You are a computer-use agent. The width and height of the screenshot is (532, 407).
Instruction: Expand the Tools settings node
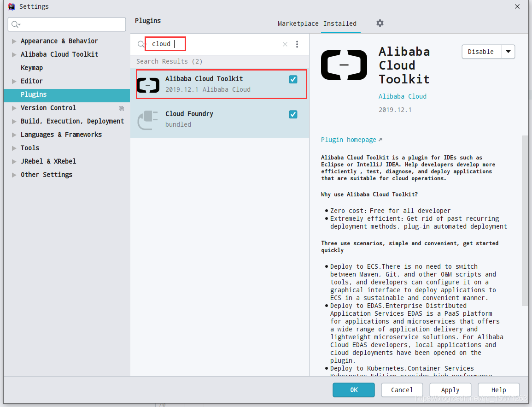pos(14,148)
